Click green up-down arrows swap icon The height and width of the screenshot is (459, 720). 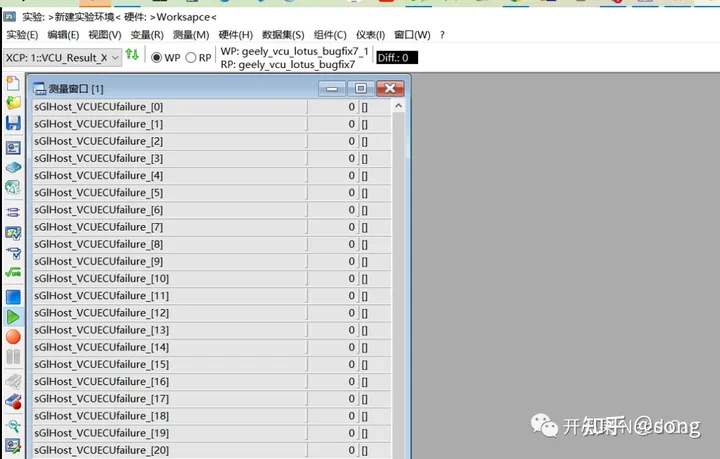pos(132,54)
